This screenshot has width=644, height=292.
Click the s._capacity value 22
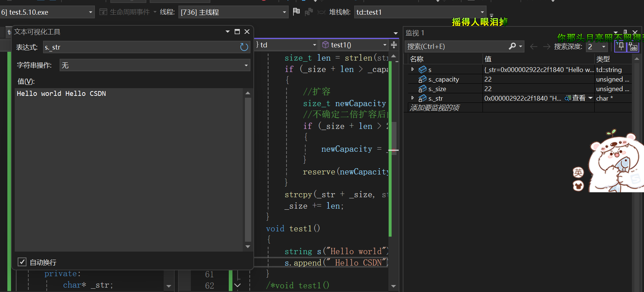488,79
